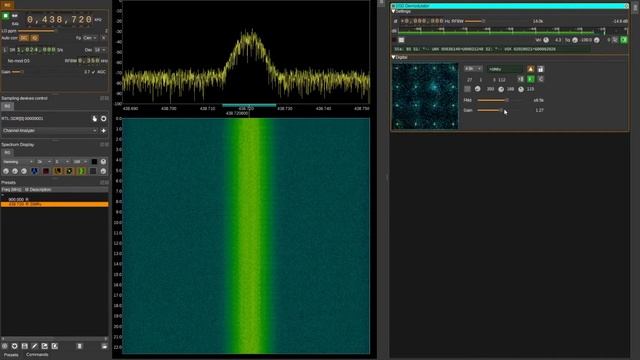
Task: Change the sampling device via hand icon
Action: 95,118
